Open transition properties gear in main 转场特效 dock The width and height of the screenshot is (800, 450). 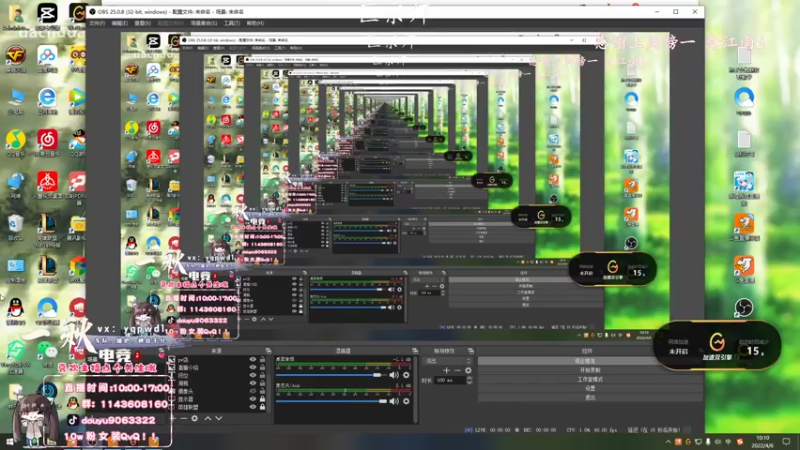click(x=468, y=370)
